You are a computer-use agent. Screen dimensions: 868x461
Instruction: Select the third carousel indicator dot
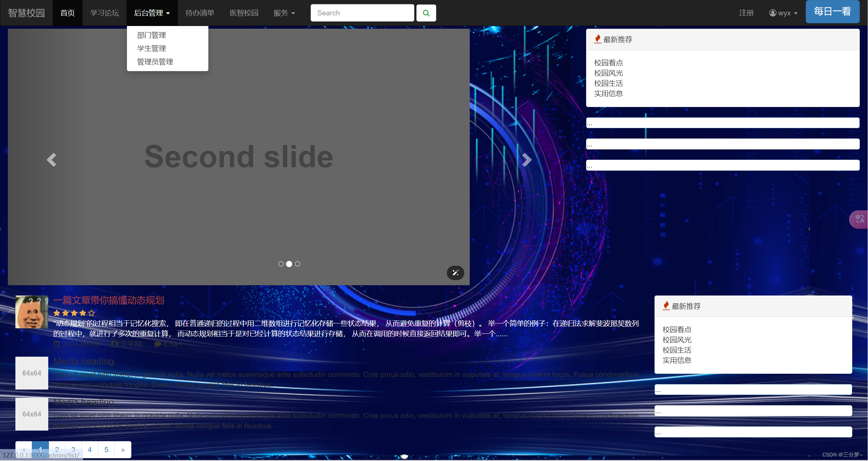(297, 264)
